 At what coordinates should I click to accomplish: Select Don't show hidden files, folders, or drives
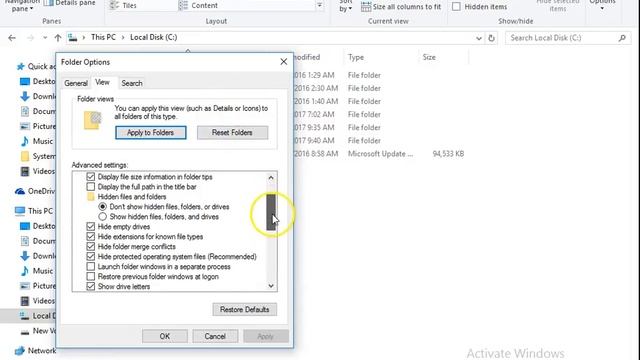click(102, 207)
